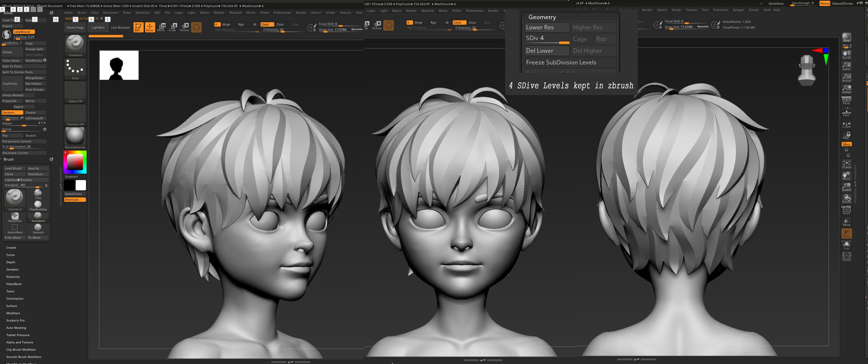Click the Decimate Current button

[24, 153]
